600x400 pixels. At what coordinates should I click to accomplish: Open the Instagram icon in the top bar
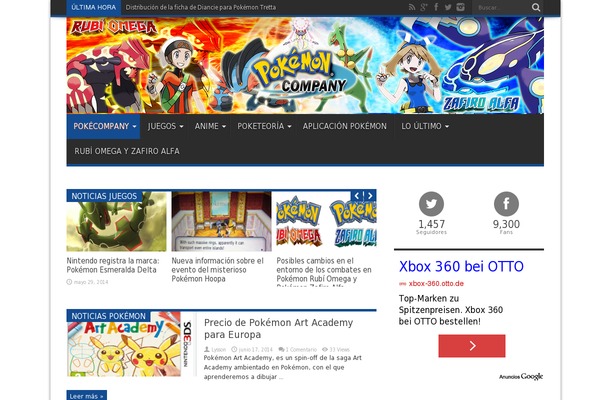[460, 7]
